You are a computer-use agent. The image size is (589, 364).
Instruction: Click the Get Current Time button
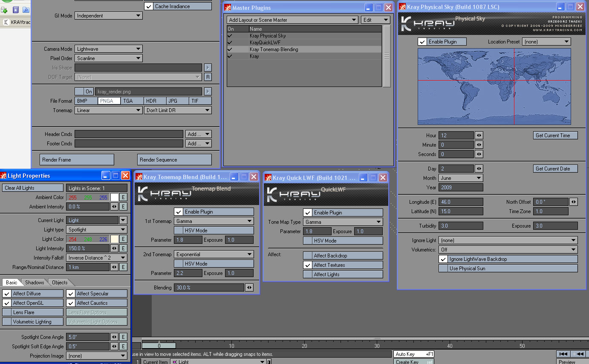coord(555,136)
